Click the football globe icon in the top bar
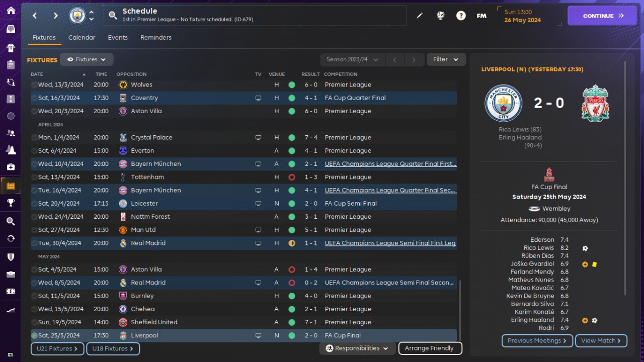 [x=441, y=16]
